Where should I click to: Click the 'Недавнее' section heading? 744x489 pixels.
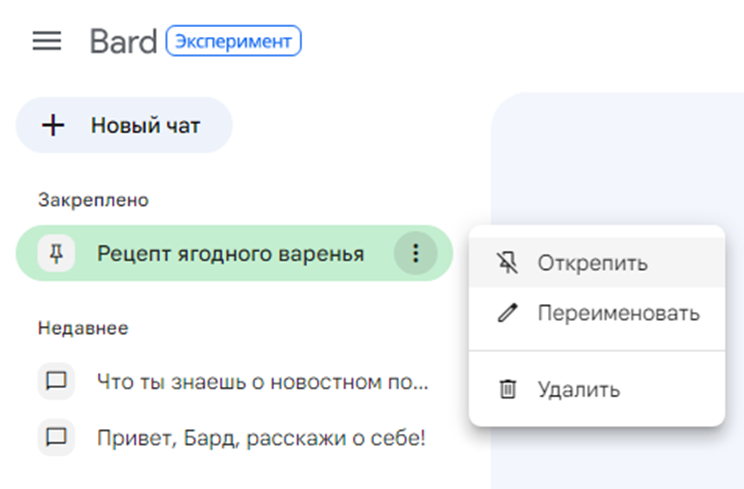tap(83, 327)
